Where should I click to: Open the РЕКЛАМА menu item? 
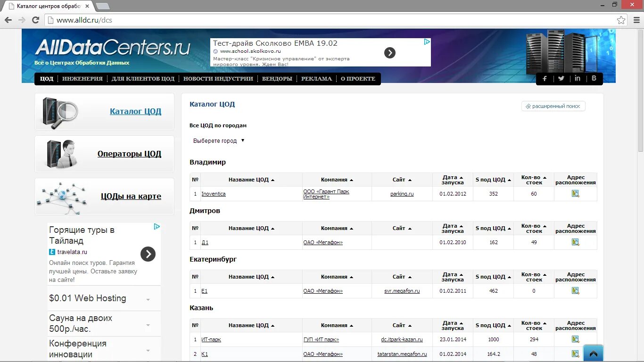click(317, 79)
